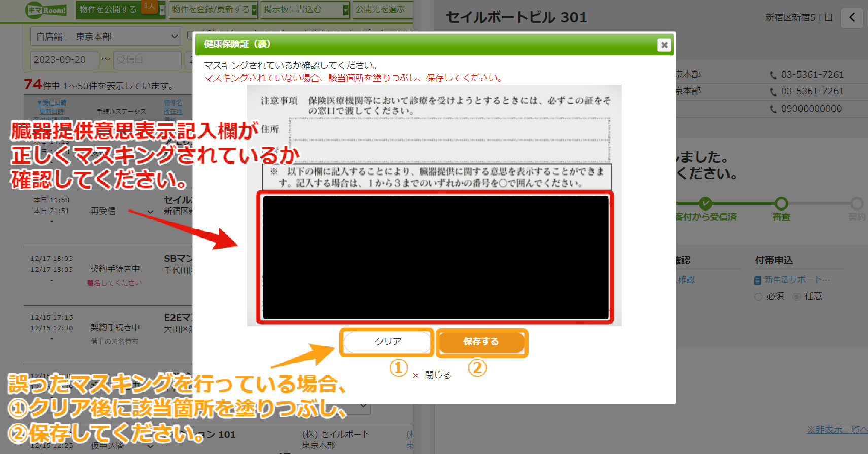868x454 pixels.
Task: Expand the 再受信 status row chevron
Action: point(150,212)
